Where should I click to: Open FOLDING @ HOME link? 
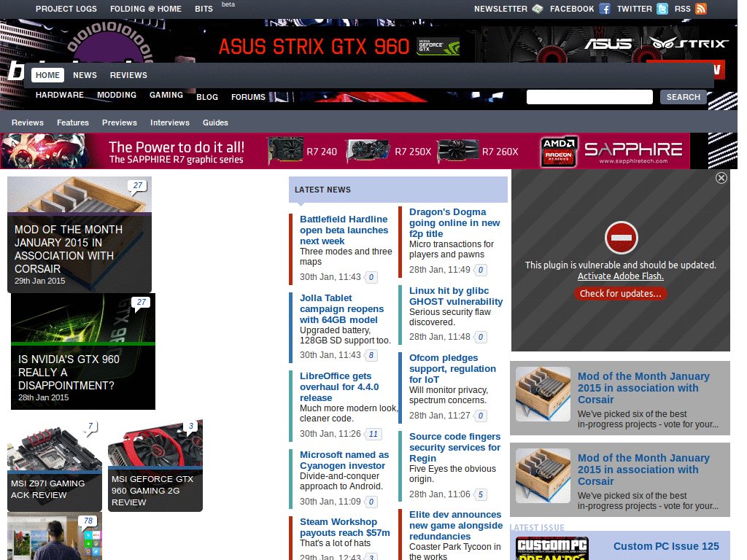146,9
